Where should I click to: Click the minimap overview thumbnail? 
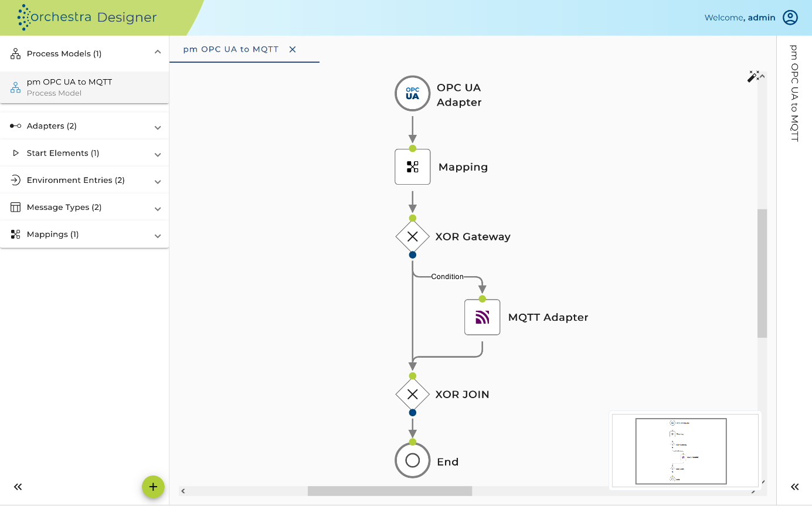(x=684, y=450)
